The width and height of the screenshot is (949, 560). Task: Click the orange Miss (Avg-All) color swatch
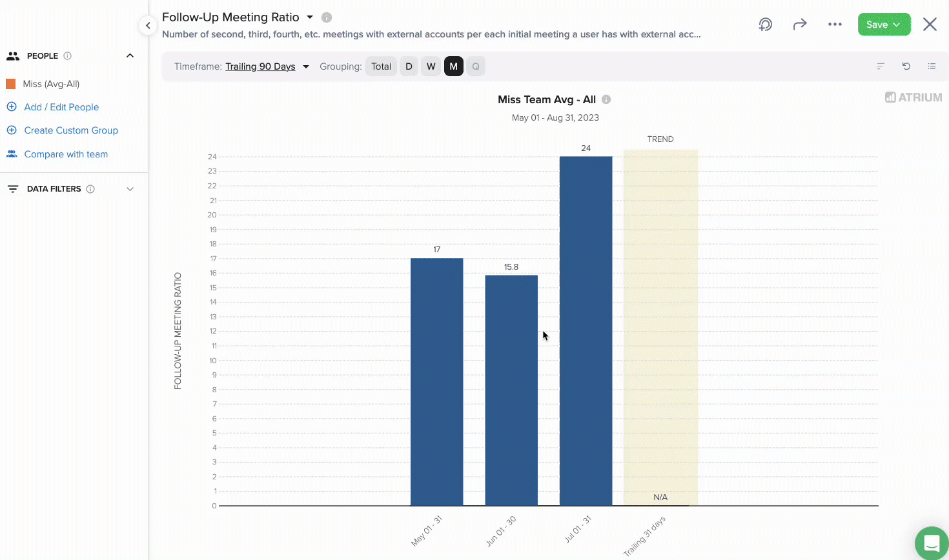click(11, 84)
